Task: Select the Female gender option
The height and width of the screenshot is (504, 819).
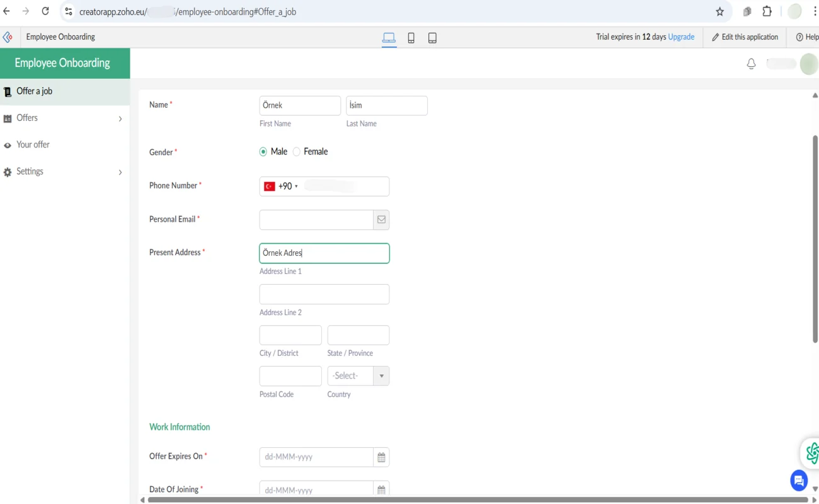Action: coord(297,152)
